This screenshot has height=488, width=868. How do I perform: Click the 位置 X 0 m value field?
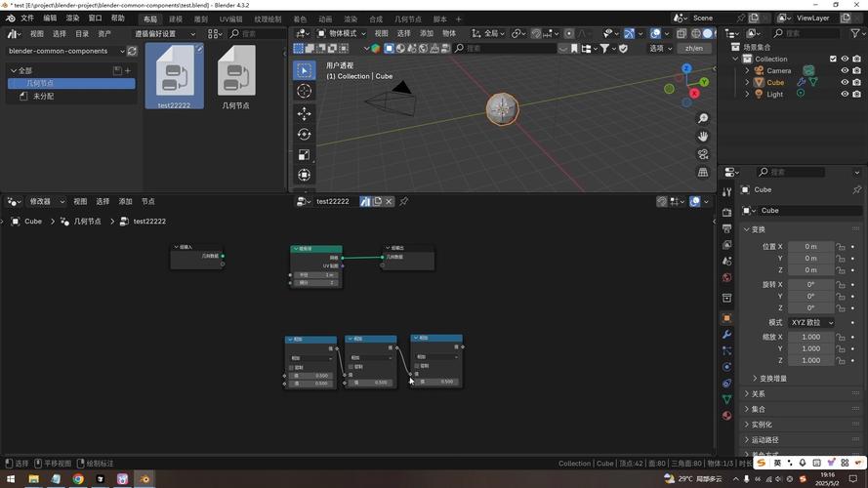click(811, 247)
